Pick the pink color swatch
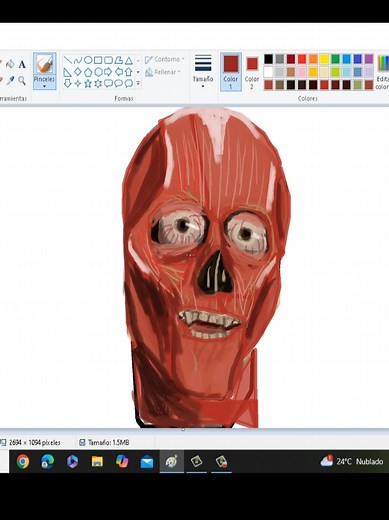 [302, 72]
